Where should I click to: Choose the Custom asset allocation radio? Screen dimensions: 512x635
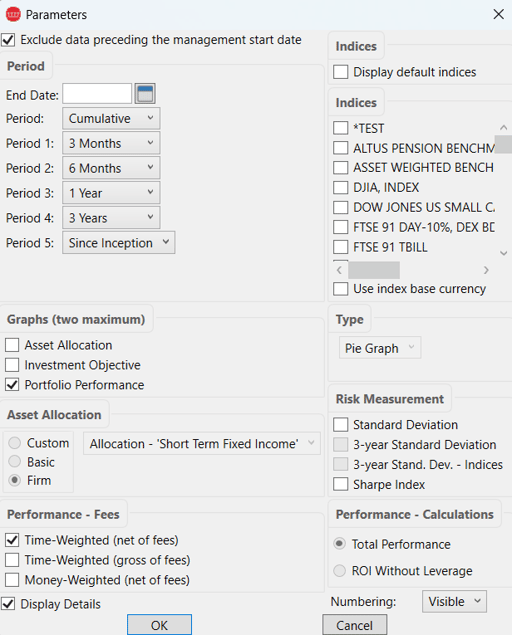click(15, 443)
